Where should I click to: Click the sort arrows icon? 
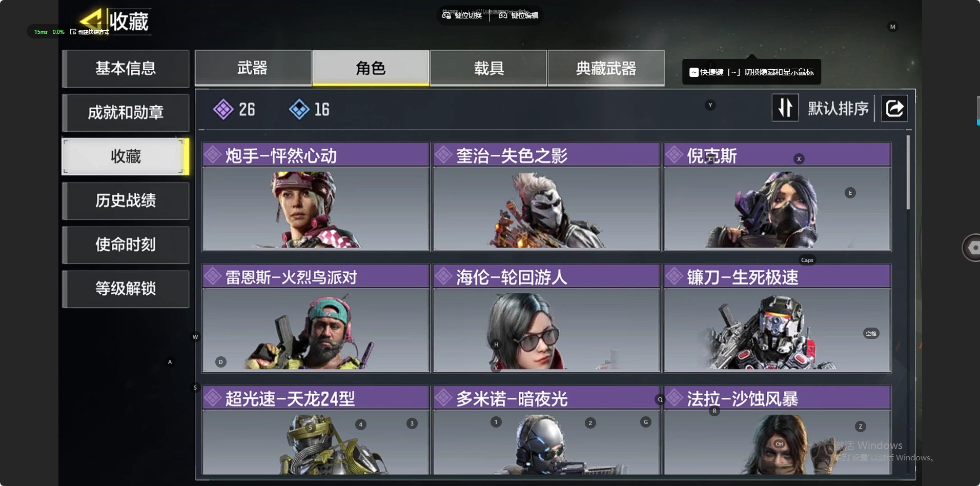tap(785, 108)
